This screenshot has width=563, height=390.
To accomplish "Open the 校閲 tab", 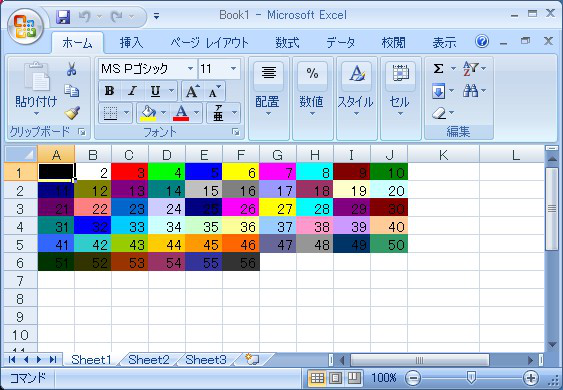I will click(394, 43).
